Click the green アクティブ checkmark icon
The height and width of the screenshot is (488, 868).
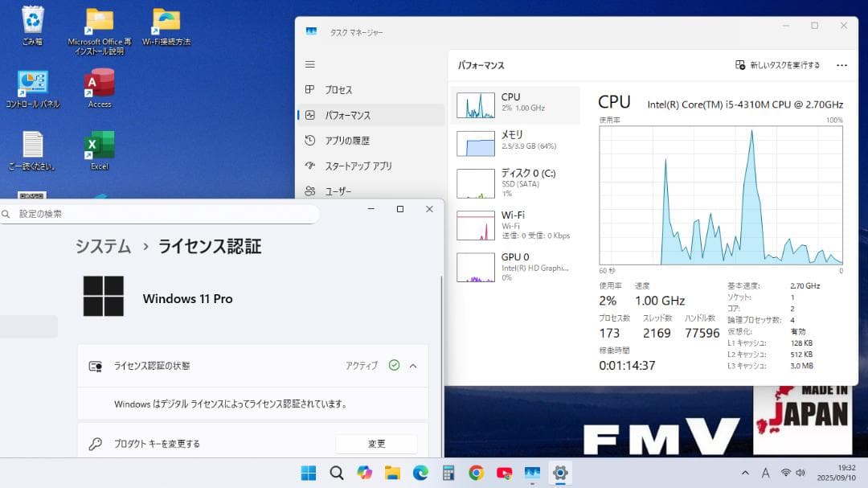tap(394, 365)
